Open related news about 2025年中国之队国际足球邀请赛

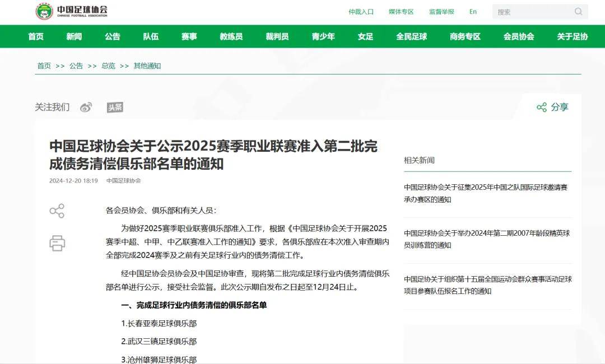[486, 193]
